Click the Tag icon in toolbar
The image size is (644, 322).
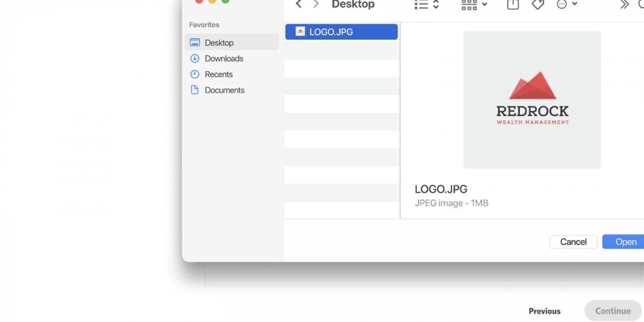point(537,5)
